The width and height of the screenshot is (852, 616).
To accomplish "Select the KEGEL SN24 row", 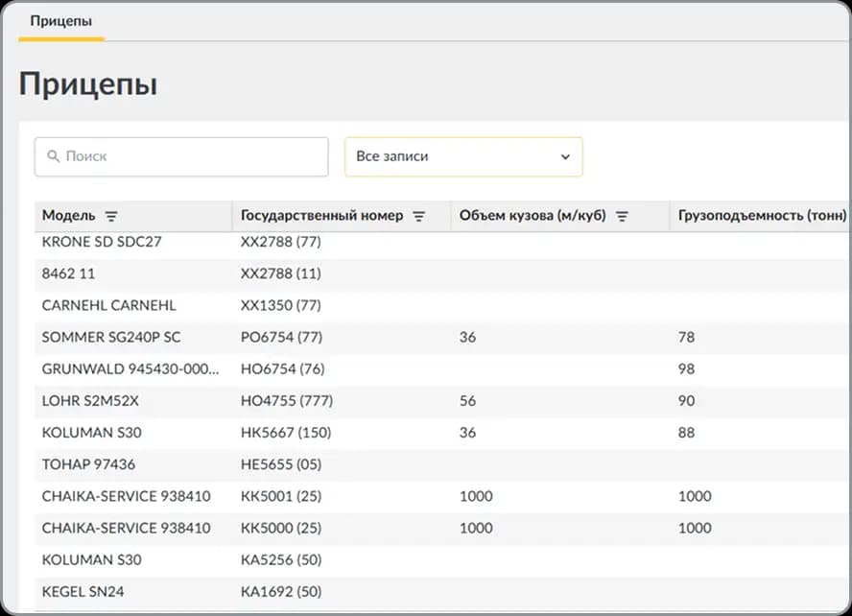I will pos(443,592).
